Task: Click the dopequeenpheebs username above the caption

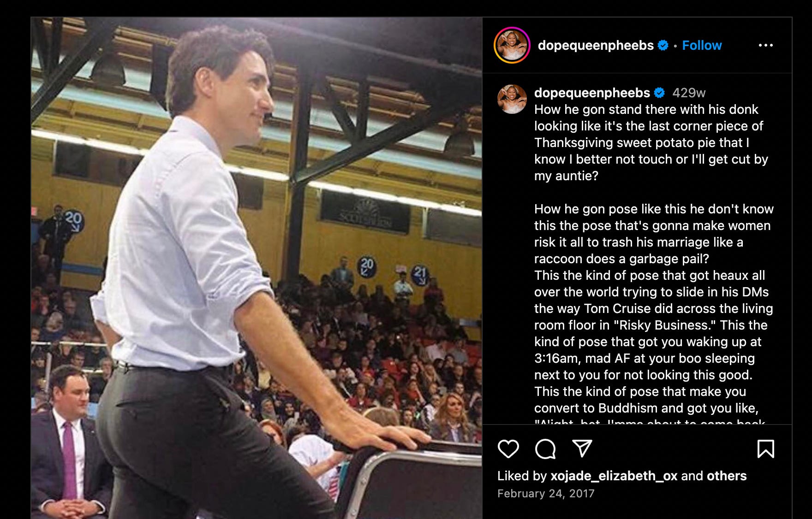Action: click(592, 93)
